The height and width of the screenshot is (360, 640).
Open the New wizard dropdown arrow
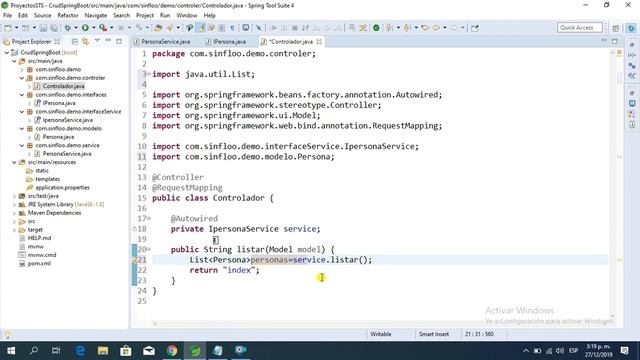pos(16,28)
